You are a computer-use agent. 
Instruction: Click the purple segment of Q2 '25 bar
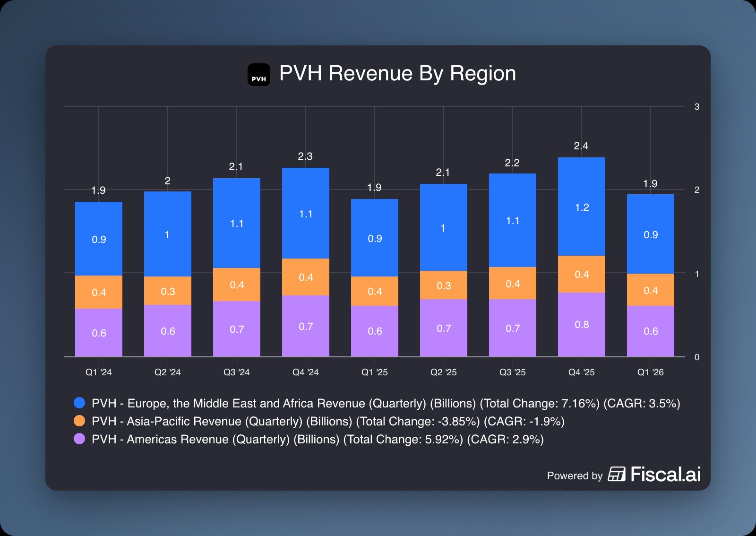pos(444,328)
